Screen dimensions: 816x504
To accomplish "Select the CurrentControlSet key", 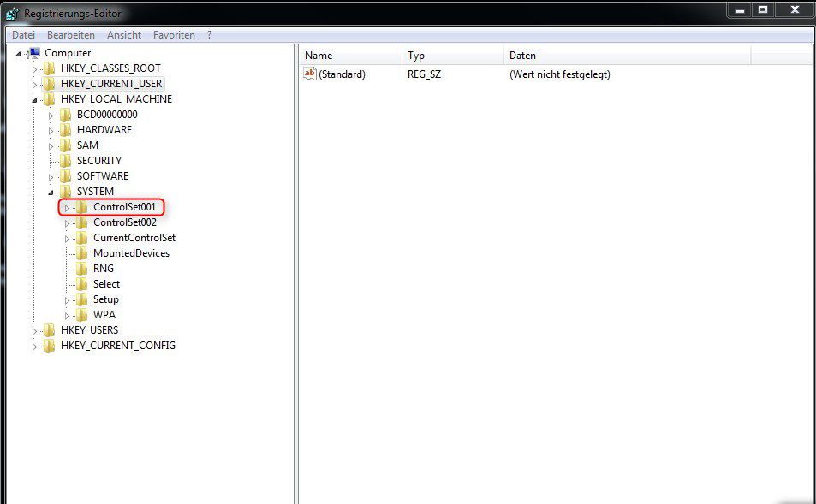I will coord(134,237).
